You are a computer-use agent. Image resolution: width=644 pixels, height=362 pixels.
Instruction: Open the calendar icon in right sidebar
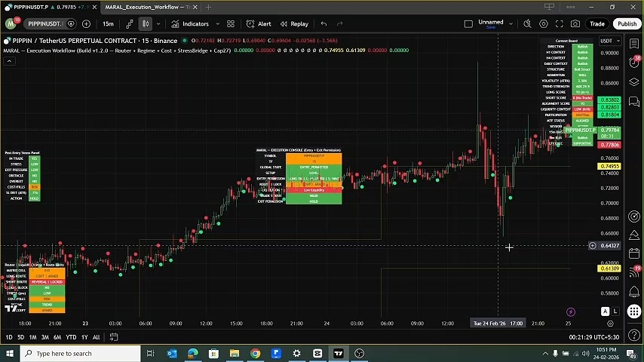634,253
